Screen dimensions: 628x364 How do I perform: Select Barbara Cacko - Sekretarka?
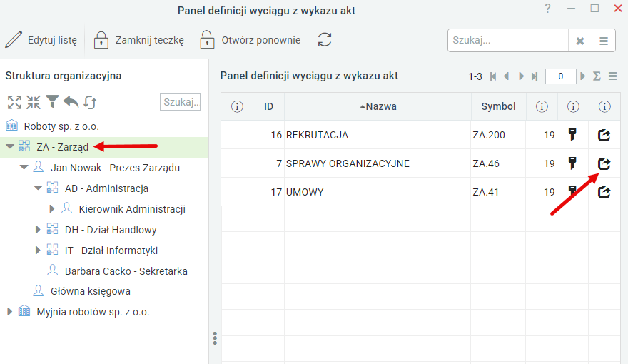pos(126,271)
